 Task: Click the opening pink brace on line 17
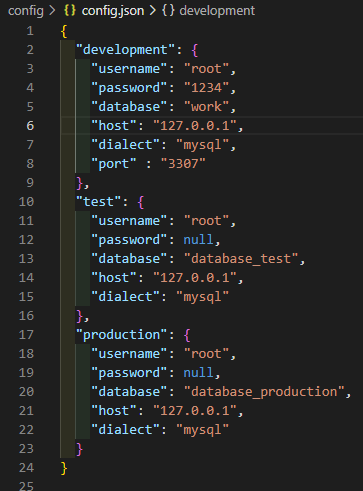tap(187, 336)
